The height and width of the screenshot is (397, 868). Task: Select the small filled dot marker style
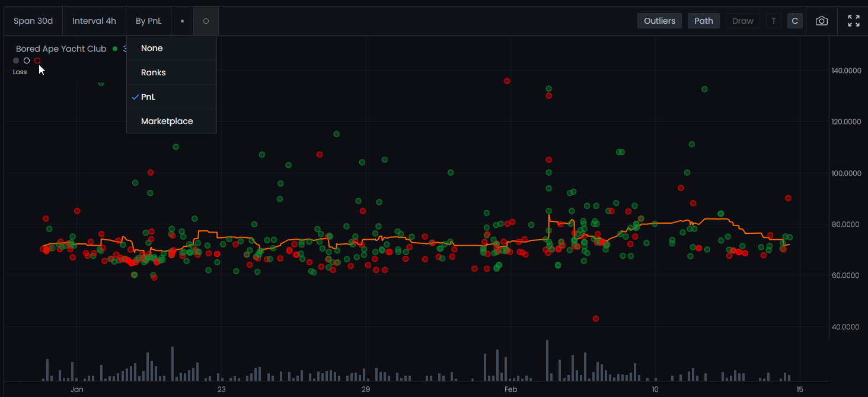[x=182, y=21]
